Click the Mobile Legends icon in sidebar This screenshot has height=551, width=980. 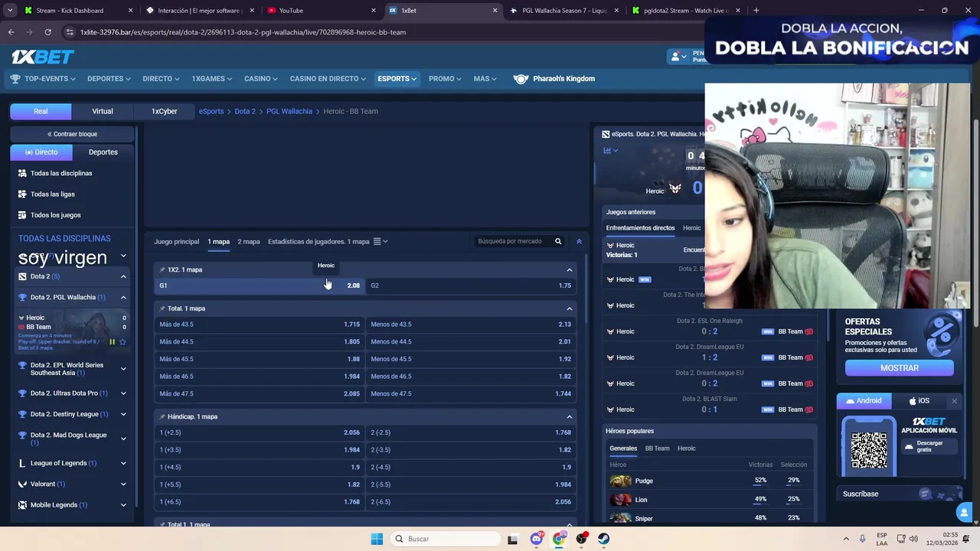pyautogui.click(x=22, y=505)
